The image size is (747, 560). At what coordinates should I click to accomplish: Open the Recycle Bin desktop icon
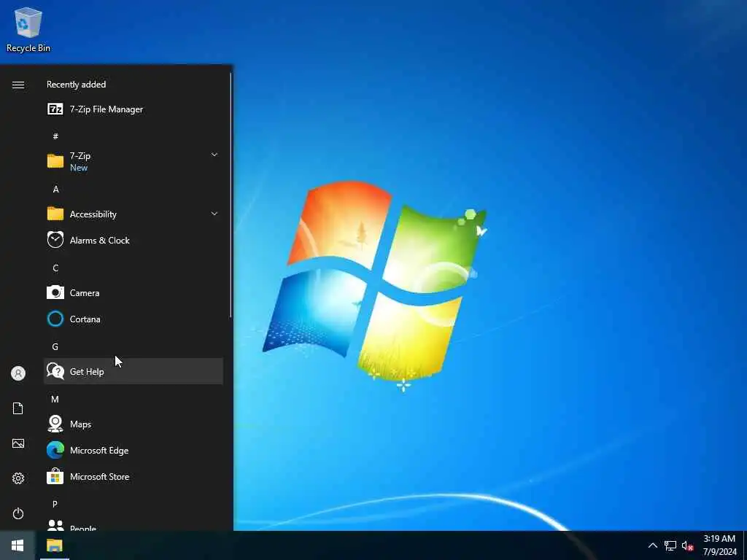coord(28,30)
